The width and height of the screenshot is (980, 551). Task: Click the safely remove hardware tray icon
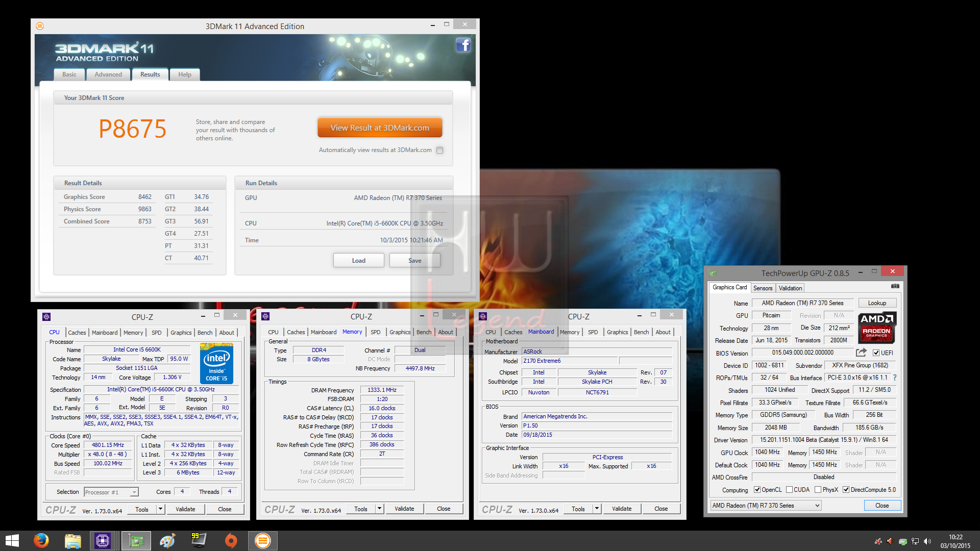[903, 541]
